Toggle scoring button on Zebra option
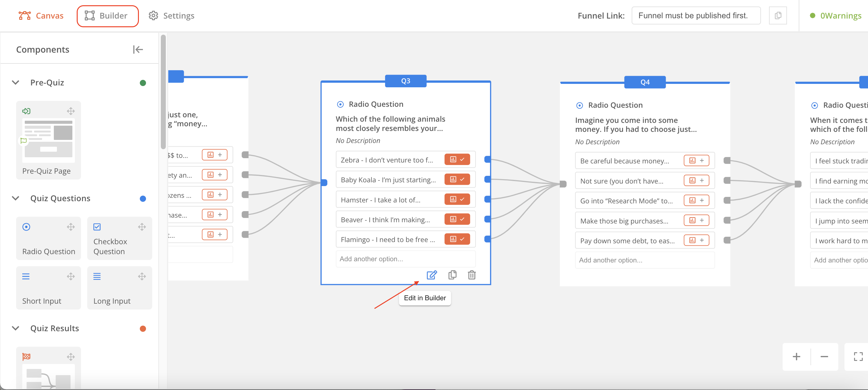The width and height of the screenshot is (868, 390). [x=457, y=159]
